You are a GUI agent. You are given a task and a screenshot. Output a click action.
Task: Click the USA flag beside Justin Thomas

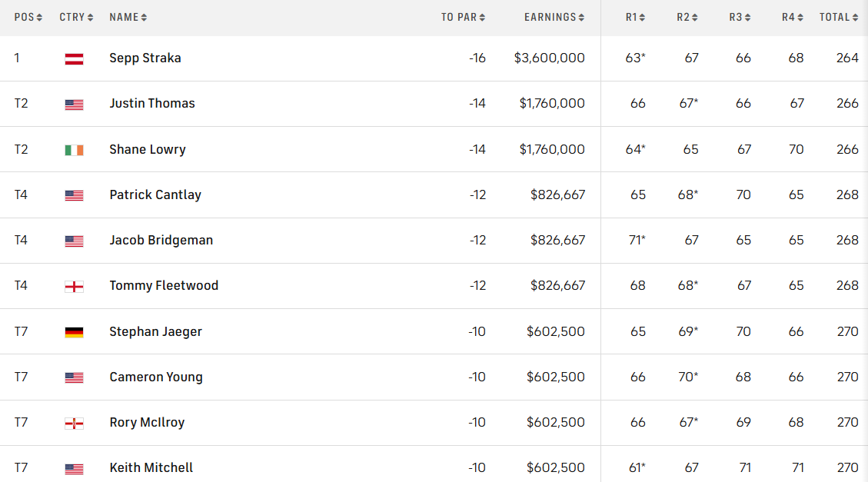(x=74, y=105)
